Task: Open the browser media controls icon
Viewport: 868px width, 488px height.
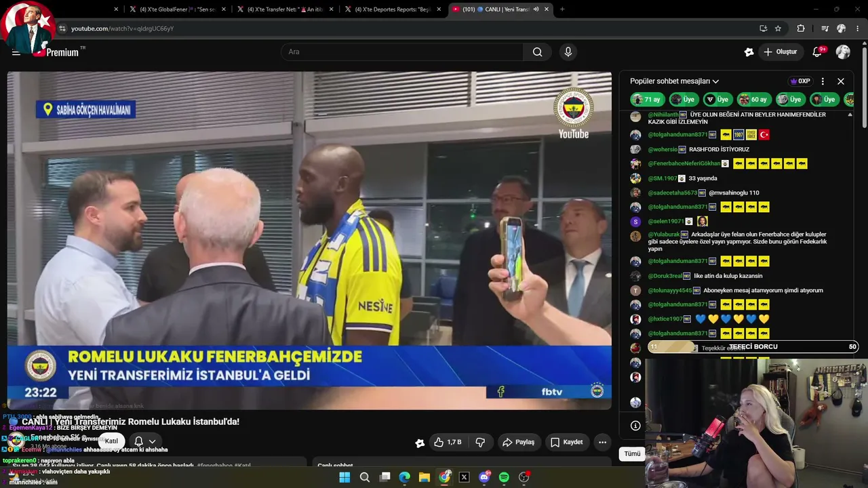Action: [x=825, y=28]
